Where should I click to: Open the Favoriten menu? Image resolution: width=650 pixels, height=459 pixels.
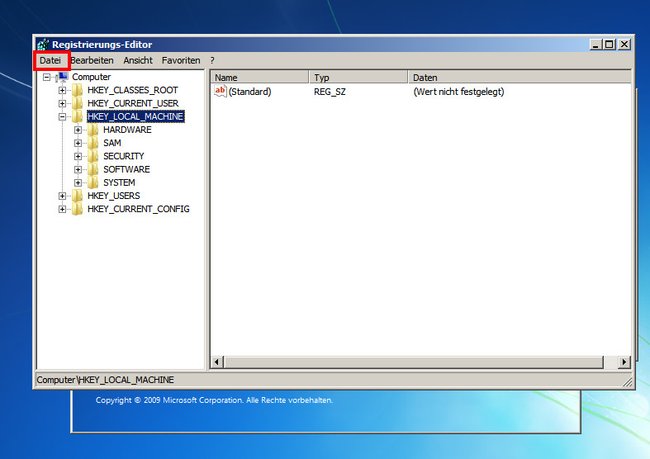181,61
